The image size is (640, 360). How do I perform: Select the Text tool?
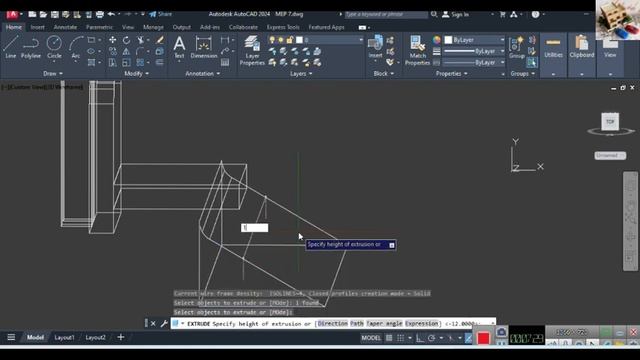(x=179, y=47)
